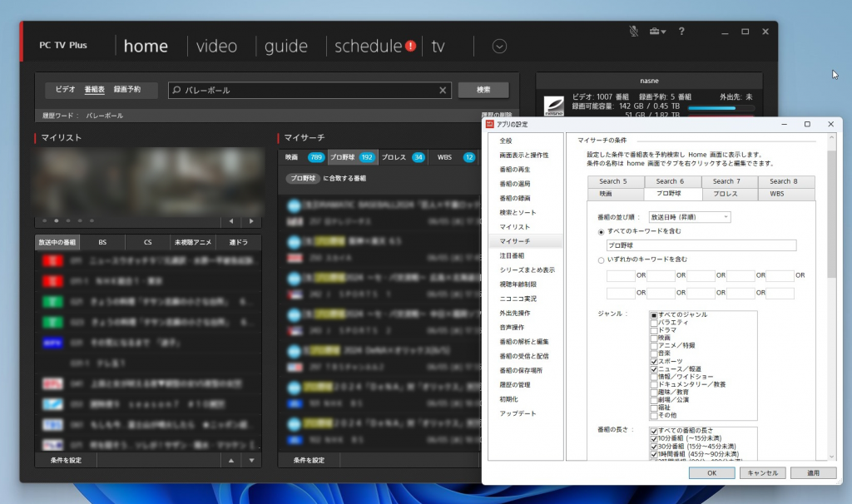Select いずれかのキーワードを含む radio button
The width and height of the screenshot is (852, 504).
click(601, 260)
